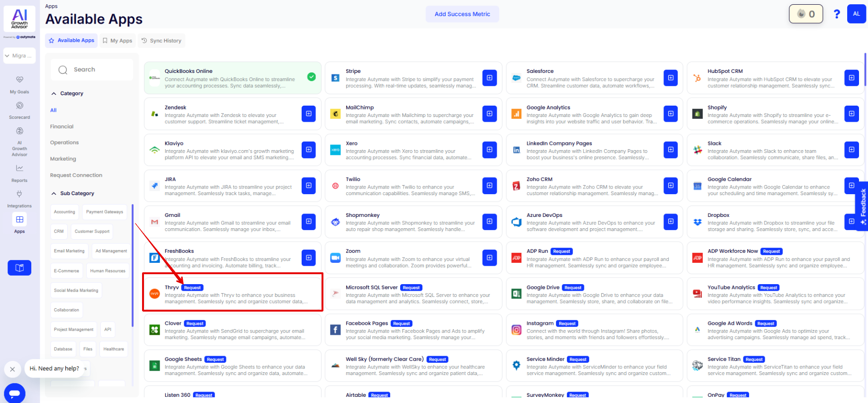This screenshot has height=403, width=868.
Task: Switch to the My Apps tab
Action: coord(117,41)
